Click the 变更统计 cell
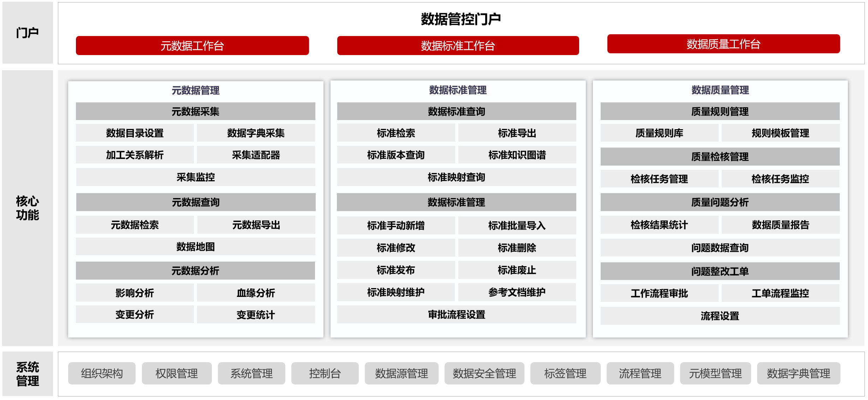Viewport: 868px width, 400px height. [x=256, y=315]
